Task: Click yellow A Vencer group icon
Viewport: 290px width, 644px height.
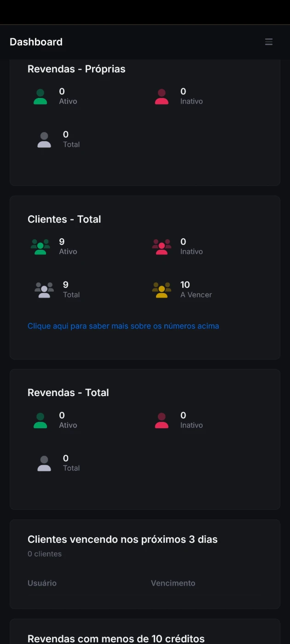Action: click(x=162, y=290)
